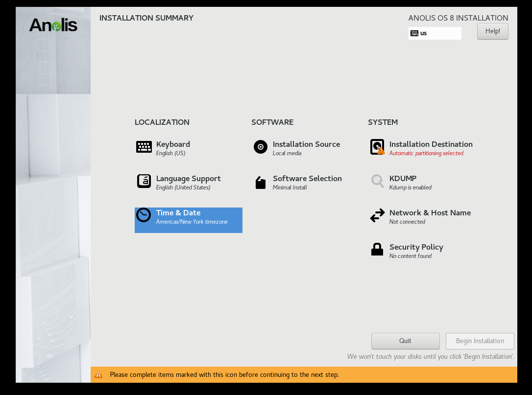Click the 'Not connected' network status text

pos(407,222)
